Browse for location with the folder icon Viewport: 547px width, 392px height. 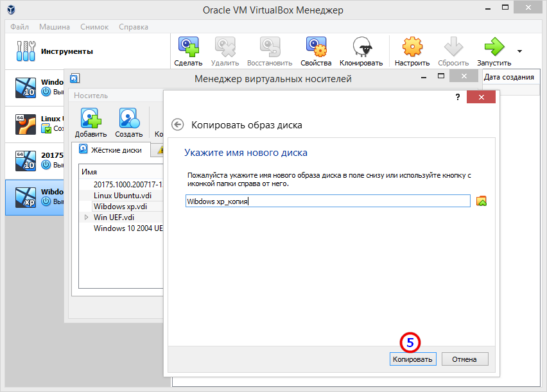pos(482,201)
